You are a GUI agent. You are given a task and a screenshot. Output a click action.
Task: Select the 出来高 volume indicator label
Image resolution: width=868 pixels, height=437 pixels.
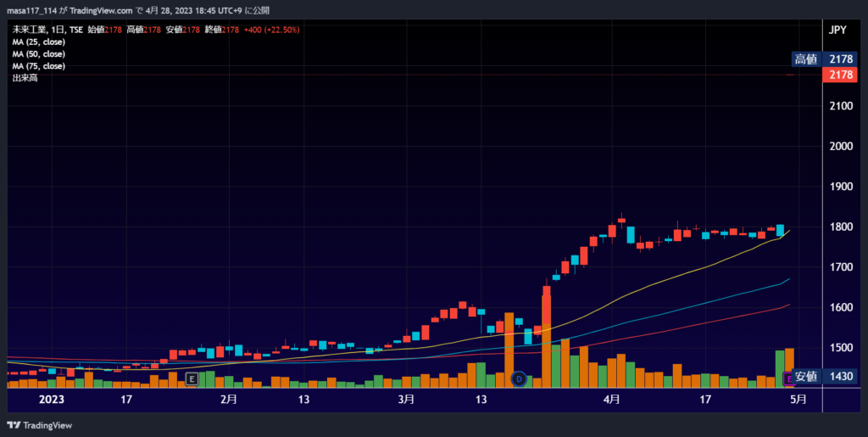click(x=25, y=78)
